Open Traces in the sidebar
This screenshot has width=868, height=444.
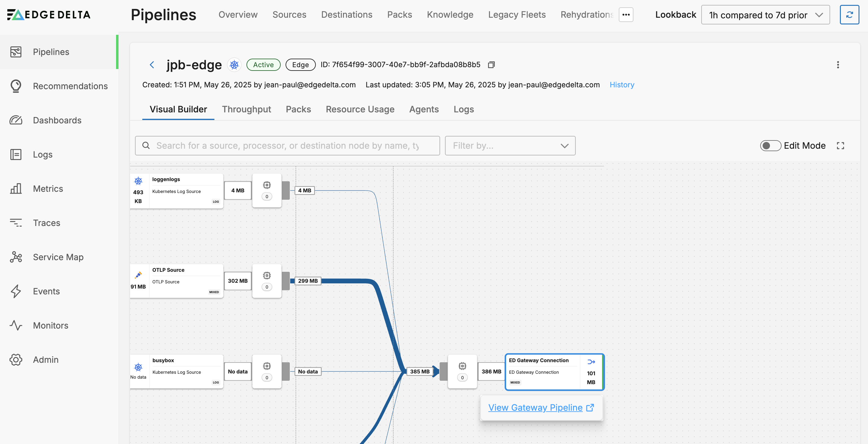pyautogui.click(x=59, y=223)
